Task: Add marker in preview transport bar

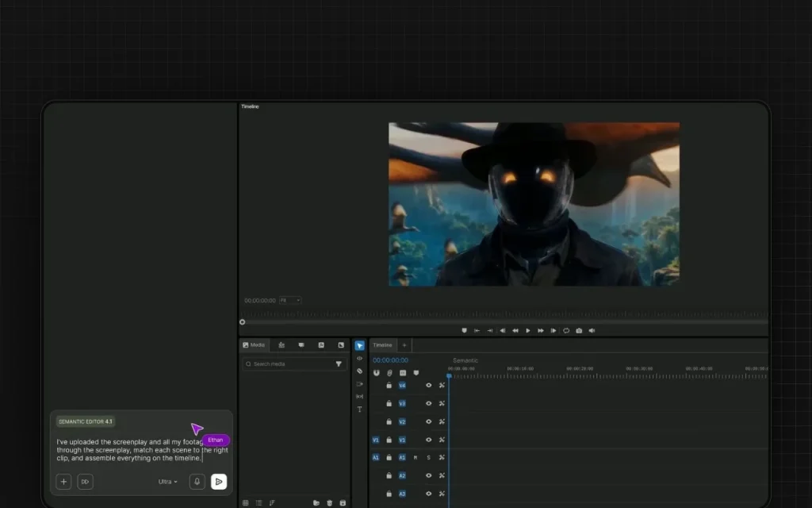Action: pos(464,331)
